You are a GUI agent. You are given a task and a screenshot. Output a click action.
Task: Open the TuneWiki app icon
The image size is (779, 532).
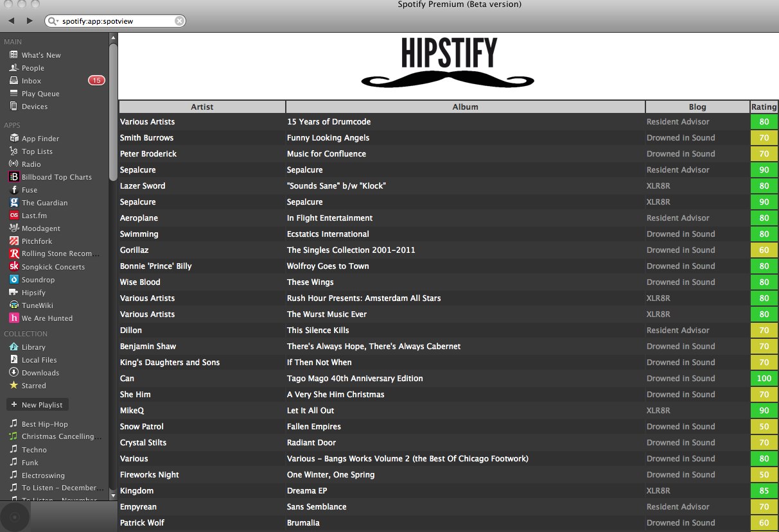click(14, 305)
